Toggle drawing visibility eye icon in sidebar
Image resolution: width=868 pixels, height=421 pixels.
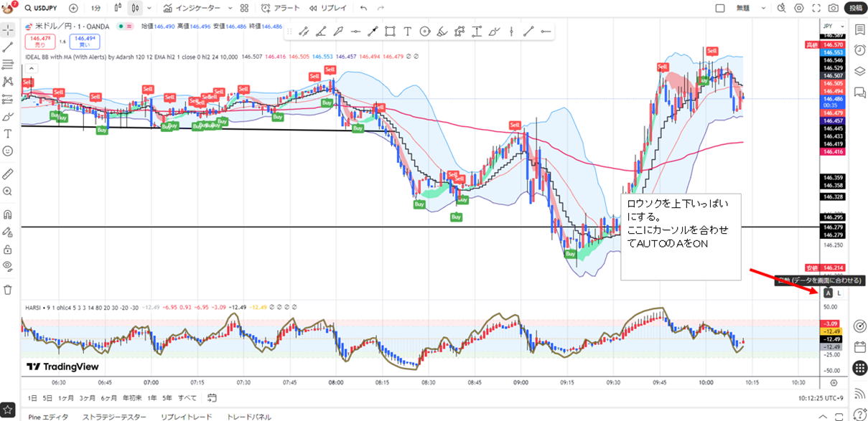point(8,265)
